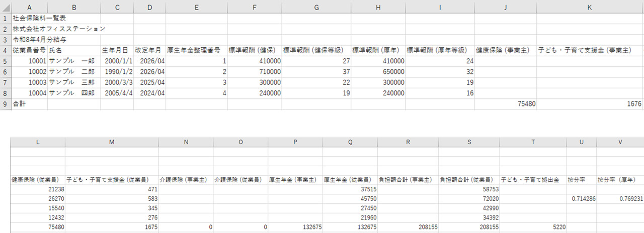Image resolution: width=644 pixels, height=233 pixels.
Task: Click the cell containing 710000
Action: (x=254, y=72)
